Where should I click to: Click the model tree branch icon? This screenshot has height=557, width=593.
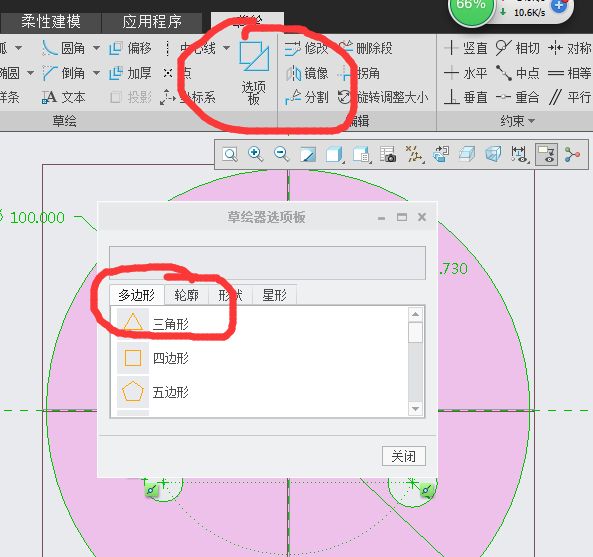click(x=572, y=154)
